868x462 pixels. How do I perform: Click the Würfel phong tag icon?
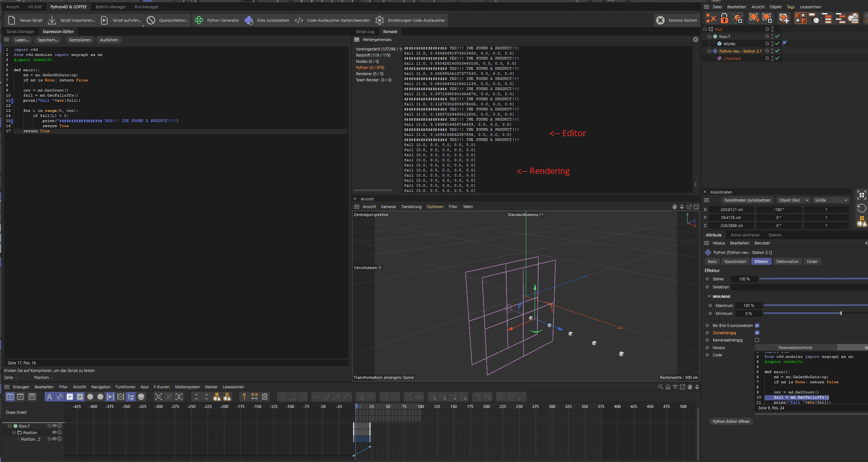click(x=785, y=43)
